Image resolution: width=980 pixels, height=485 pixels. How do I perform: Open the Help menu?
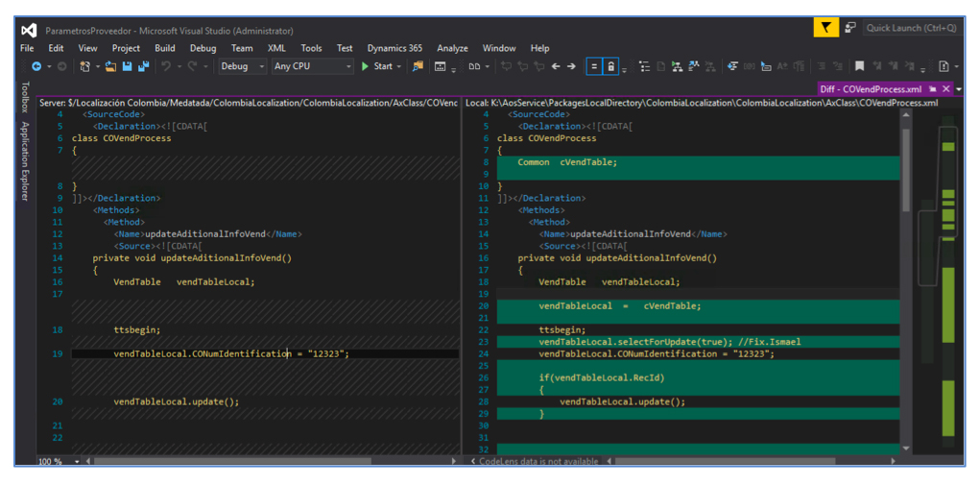click(x=540, y=48)
